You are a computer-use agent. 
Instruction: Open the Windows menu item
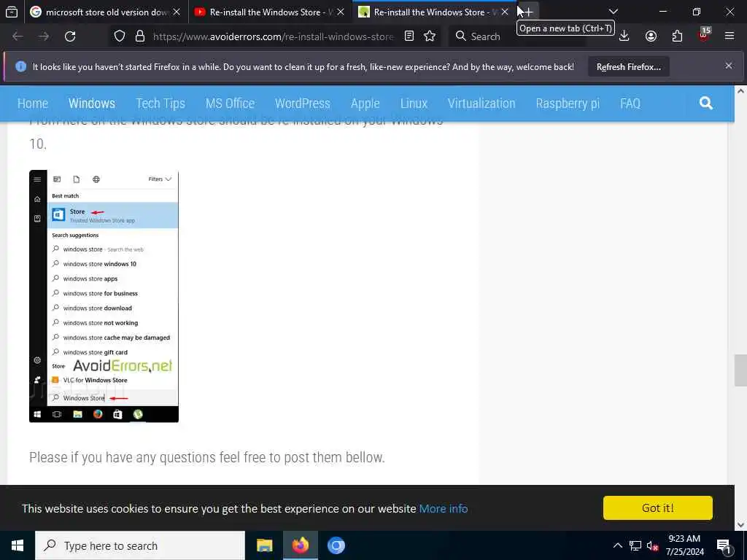(91, 104)
